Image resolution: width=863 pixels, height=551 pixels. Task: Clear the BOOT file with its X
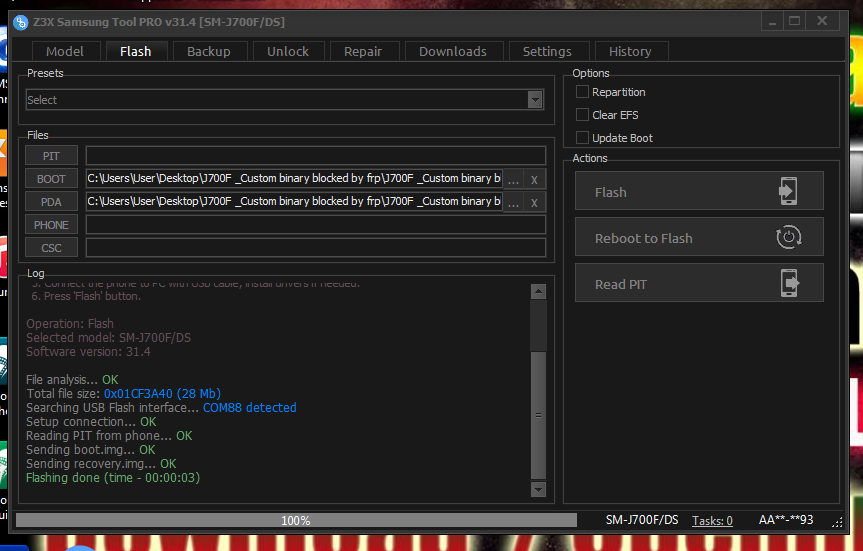coord(534,179)
